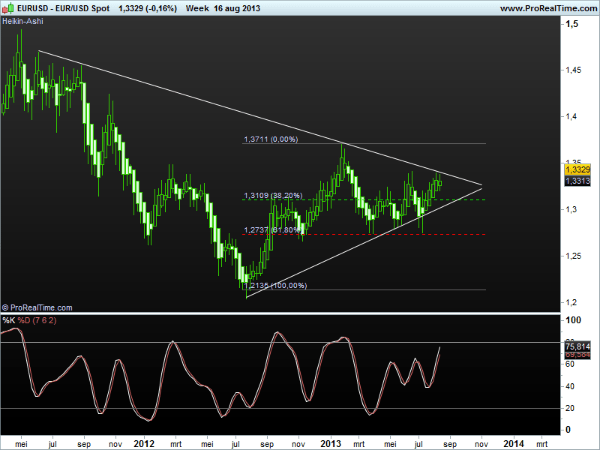Click the %D (7 6 2) indicator label
The image size is (600, 450).
(x=37, y=320)
